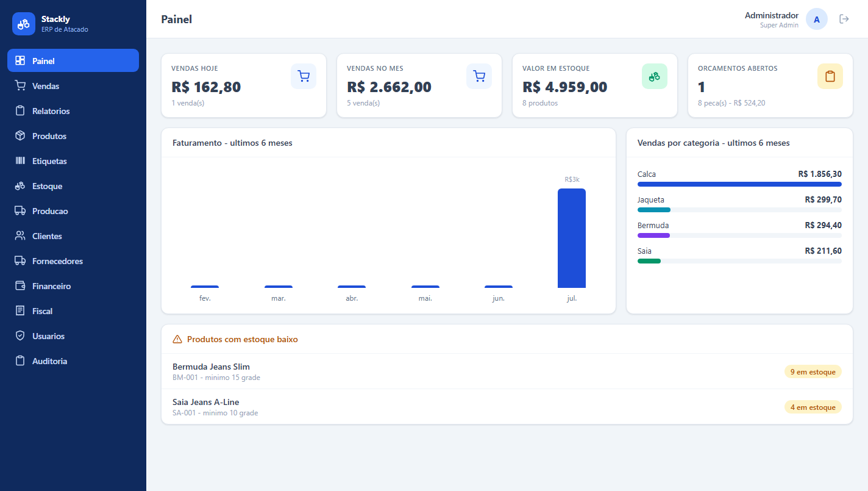The width and height of the screenshot is (868, 491).
Task: Navigate to Etiquetas
Action: 73,160
